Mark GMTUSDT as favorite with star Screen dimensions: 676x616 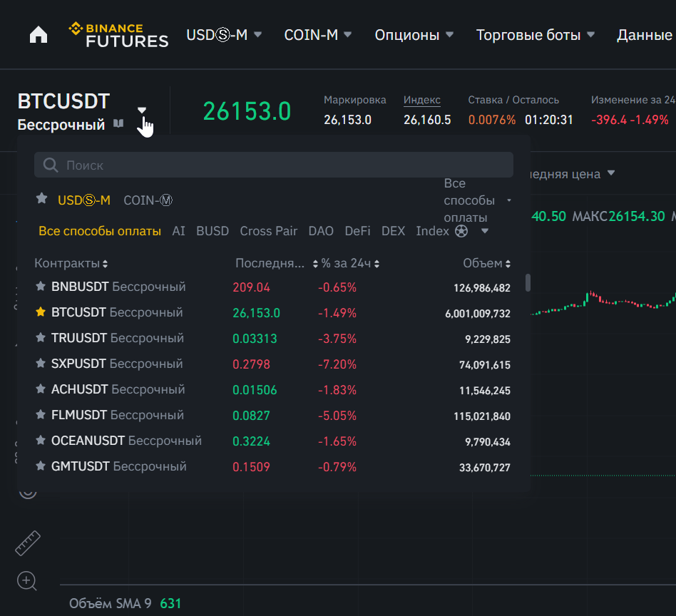point(41,466)
